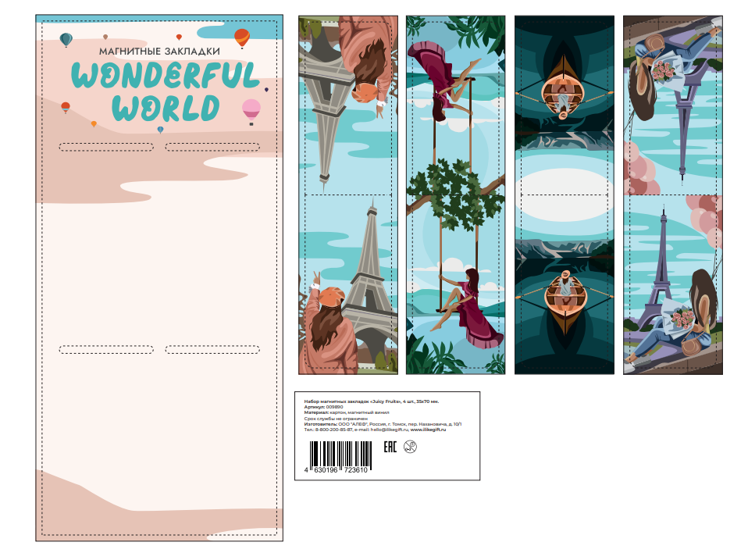Click the teal balloon at card's top-left
This screenshot has width=748, height=560.
[x=66, y=40]
